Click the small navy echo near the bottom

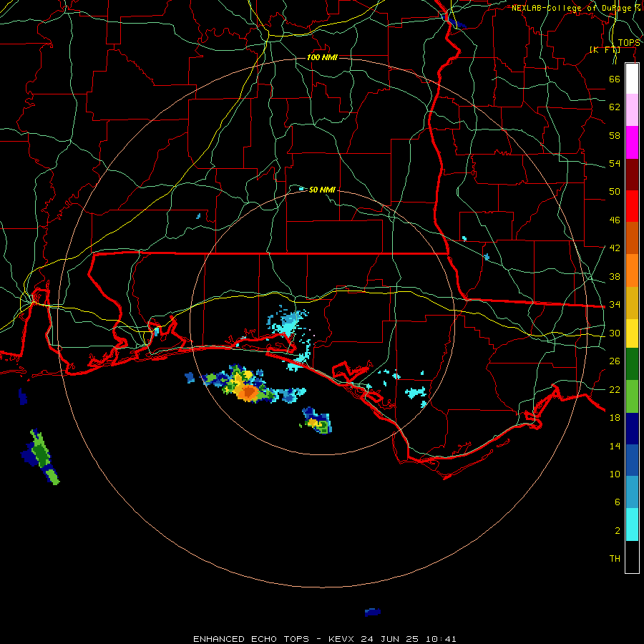click(373, 612)
